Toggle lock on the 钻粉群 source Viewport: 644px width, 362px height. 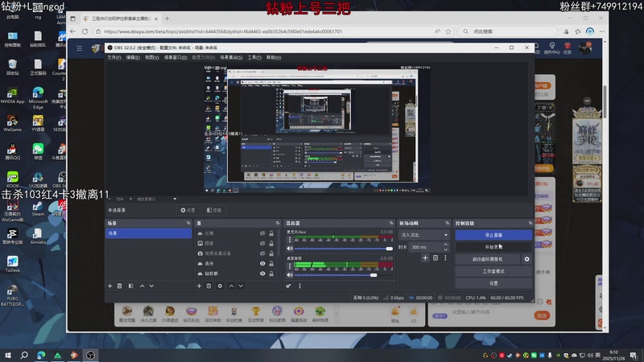pyautogui.click(x=271, y=274)
